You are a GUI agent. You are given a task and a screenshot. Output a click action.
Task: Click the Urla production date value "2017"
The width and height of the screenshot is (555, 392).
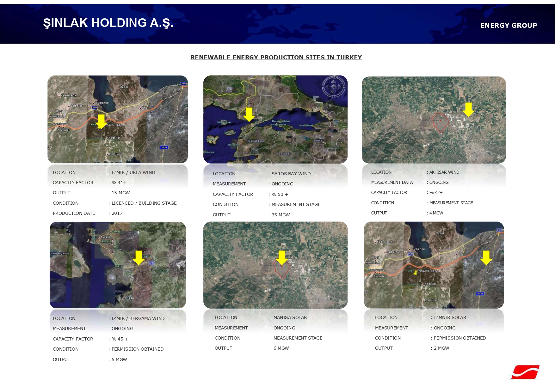pyautogui.click(x=117, y=213)
